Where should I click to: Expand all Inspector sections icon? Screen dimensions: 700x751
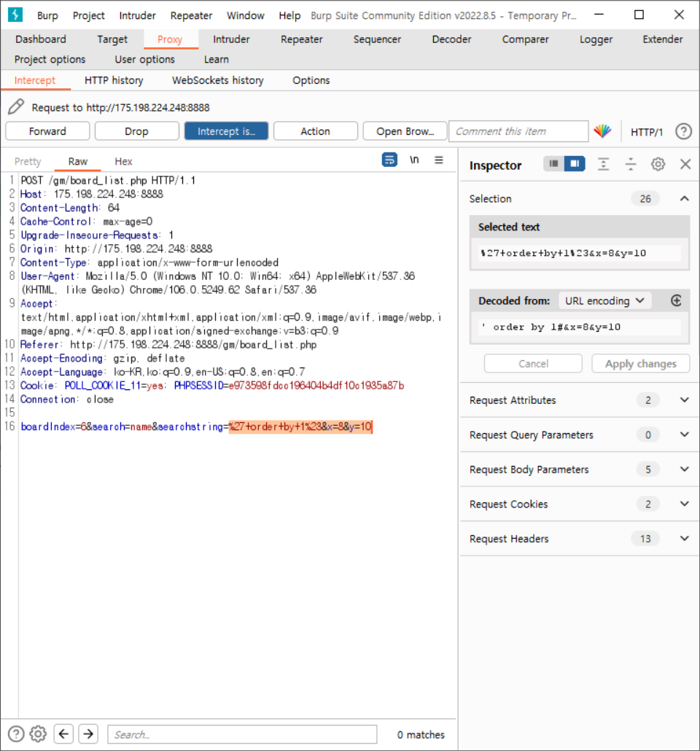tap(604, 164)
